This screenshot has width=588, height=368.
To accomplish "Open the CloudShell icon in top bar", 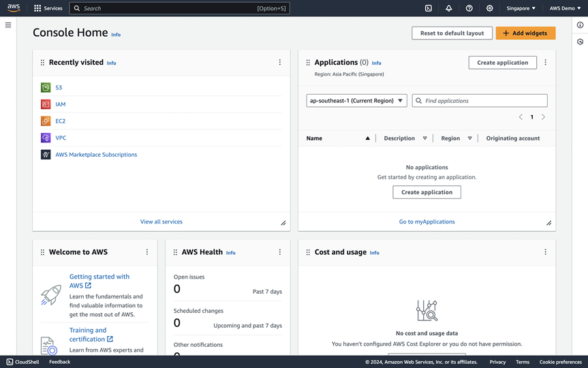I will point(428,8).
